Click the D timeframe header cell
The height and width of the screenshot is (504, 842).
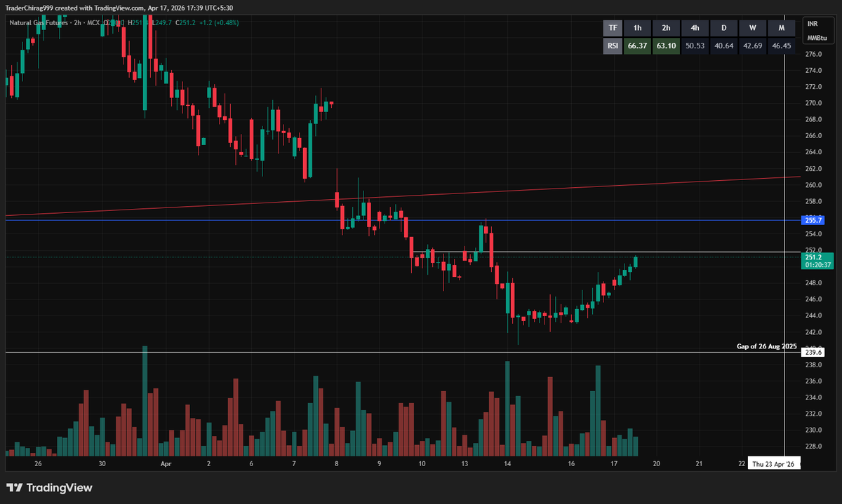point(723,28)
